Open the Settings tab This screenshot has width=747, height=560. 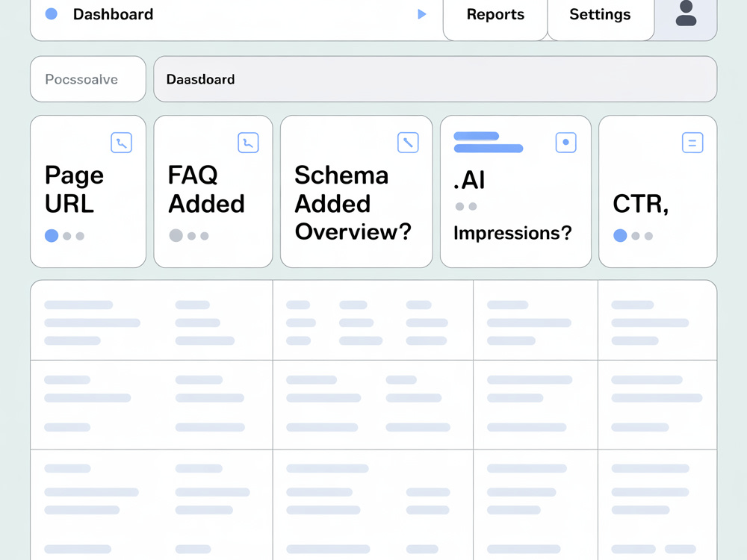point(601,15)
